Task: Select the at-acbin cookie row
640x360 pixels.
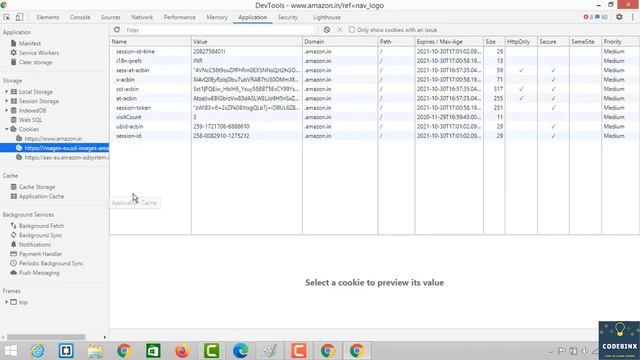Action: click(x=374, y=98)
